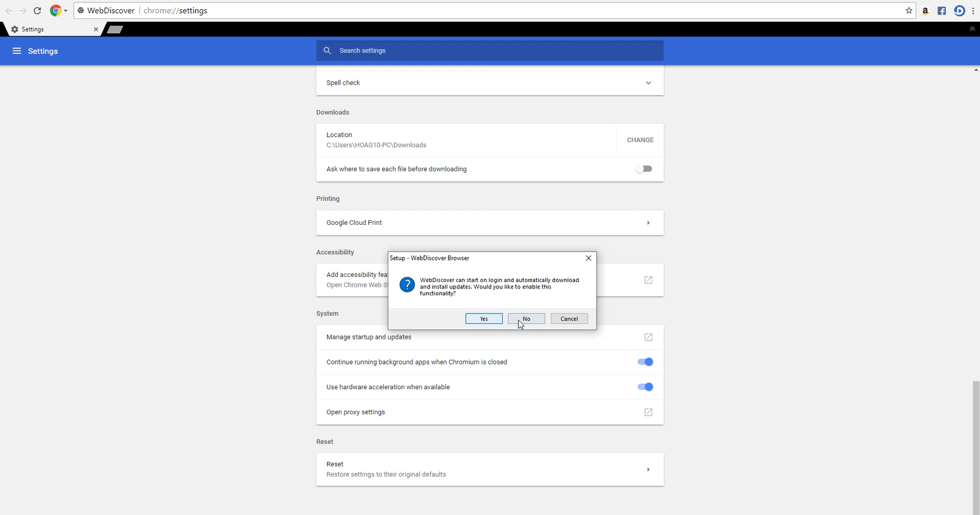Click the Printing section heading
This screenshot has width=980, height=515.
[x=328, y=199]
